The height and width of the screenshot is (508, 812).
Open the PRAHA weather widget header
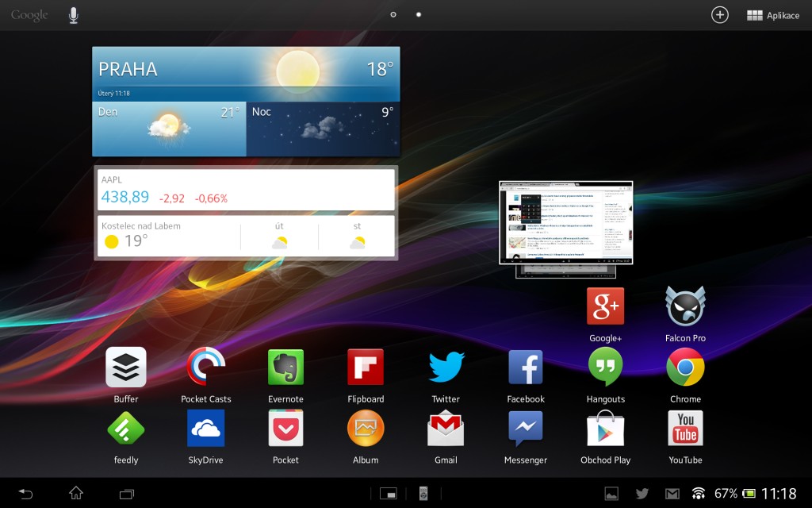coord(246,74)
